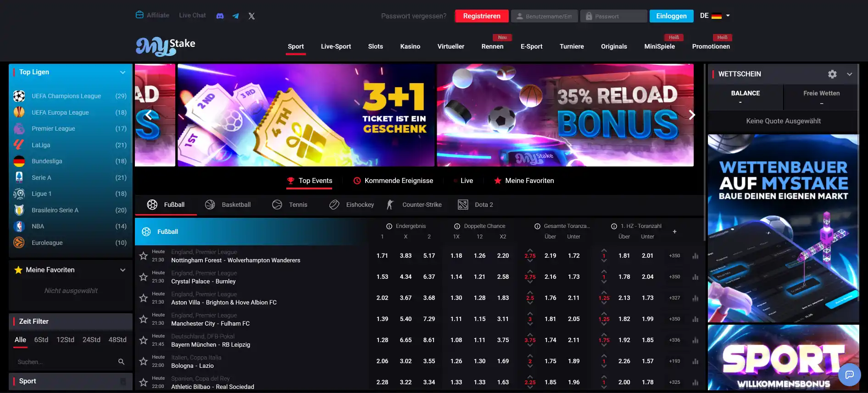This screenshot has height=393, width=868.
Task: Open the DE language dropdown
Action: coord(715,16)
